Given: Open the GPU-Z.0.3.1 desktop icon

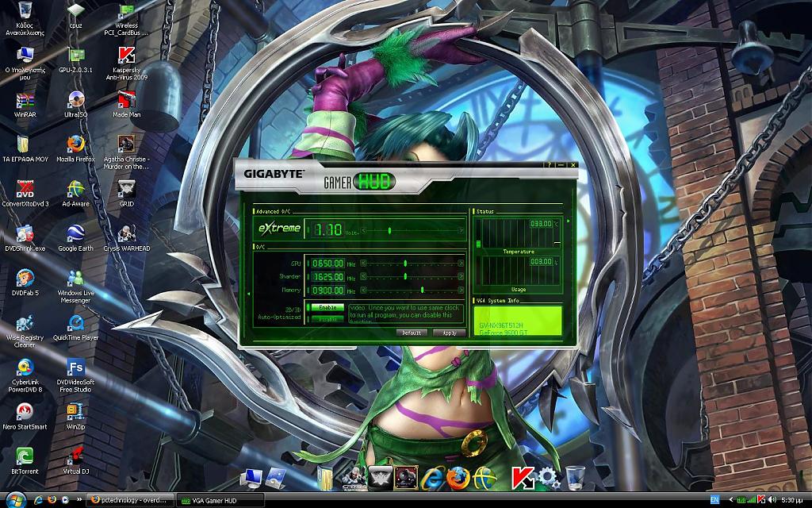Looking at the screenshot, I should [x=75, y=60].
